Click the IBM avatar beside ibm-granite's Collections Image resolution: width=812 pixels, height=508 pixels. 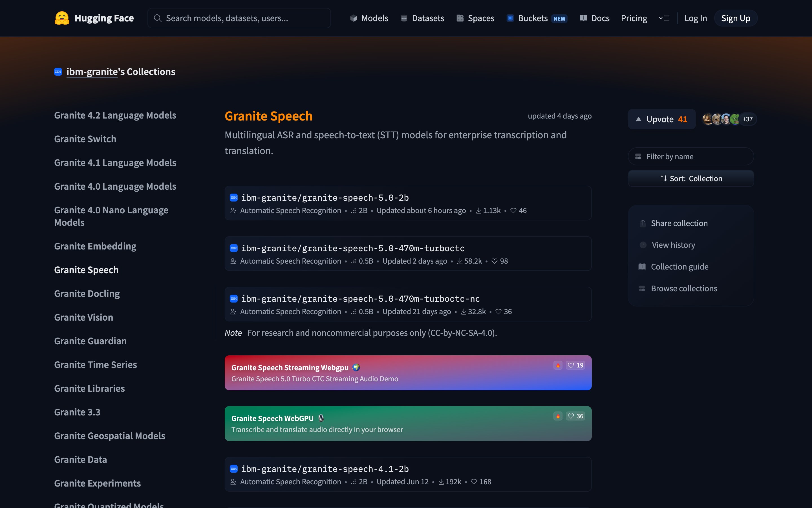58,72
